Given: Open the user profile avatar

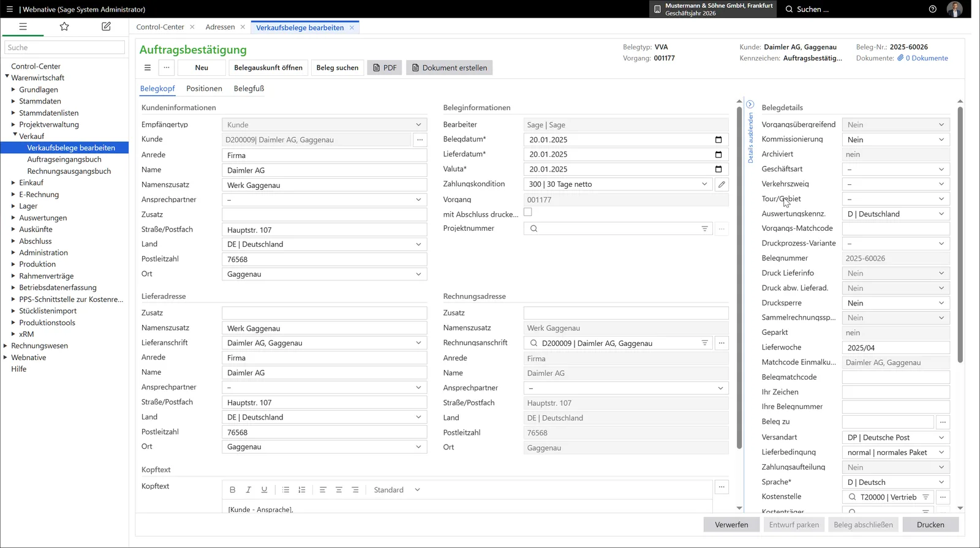Looking at the screenshot, I should [954, 9].
